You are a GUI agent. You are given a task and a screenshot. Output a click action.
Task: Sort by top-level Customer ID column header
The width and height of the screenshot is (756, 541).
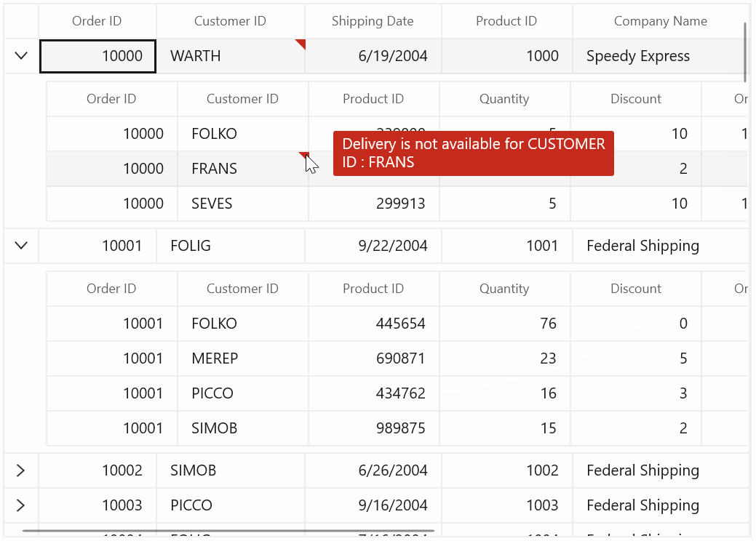231,21
